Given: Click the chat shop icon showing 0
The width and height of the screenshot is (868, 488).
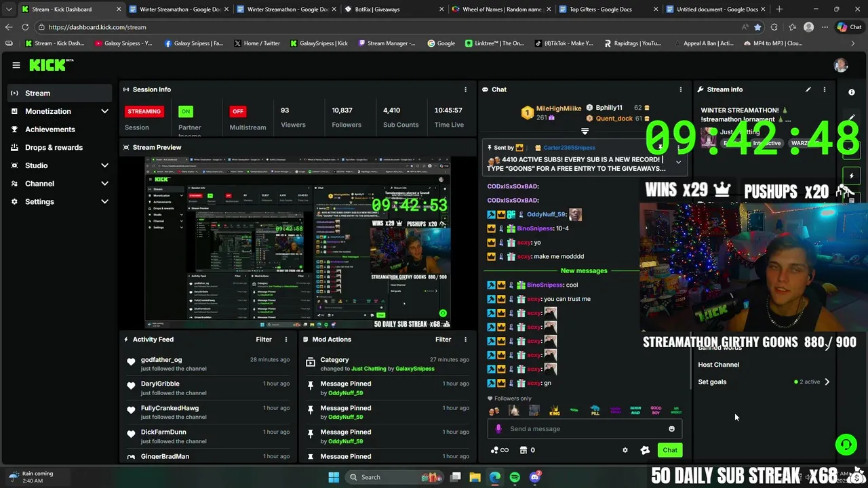Looking at the screenshot, I should pos(527,450).
